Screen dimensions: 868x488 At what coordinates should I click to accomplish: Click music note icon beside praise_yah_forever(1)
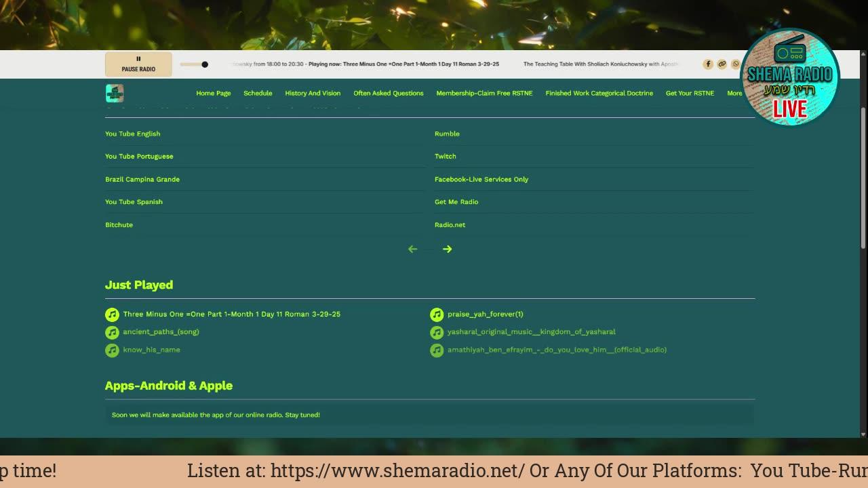pyautogui.click(x=437, y=314)
